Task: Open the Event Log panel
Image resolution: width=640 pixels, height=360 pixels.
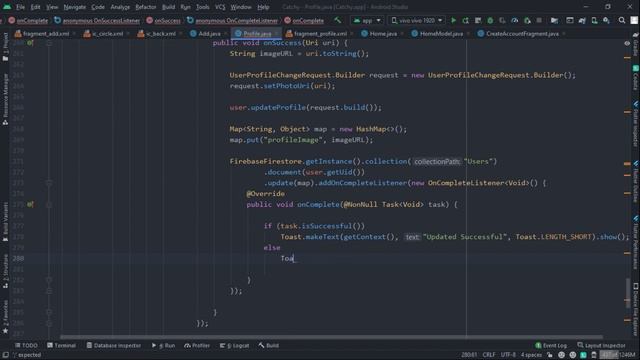Action: [x=551, y=345]
